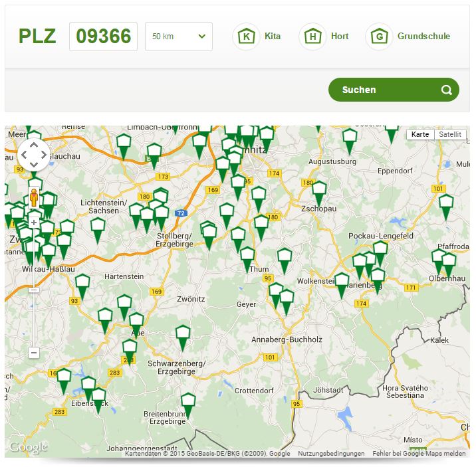
Task: Toggle the Hort filter icon
Action: pos(312,37)
